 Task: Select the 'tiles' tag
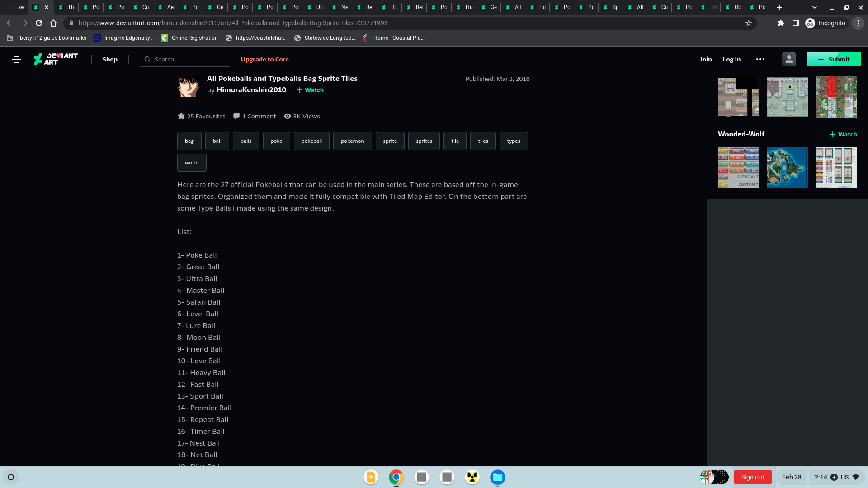pyautogui.click(x=483, y=141)
